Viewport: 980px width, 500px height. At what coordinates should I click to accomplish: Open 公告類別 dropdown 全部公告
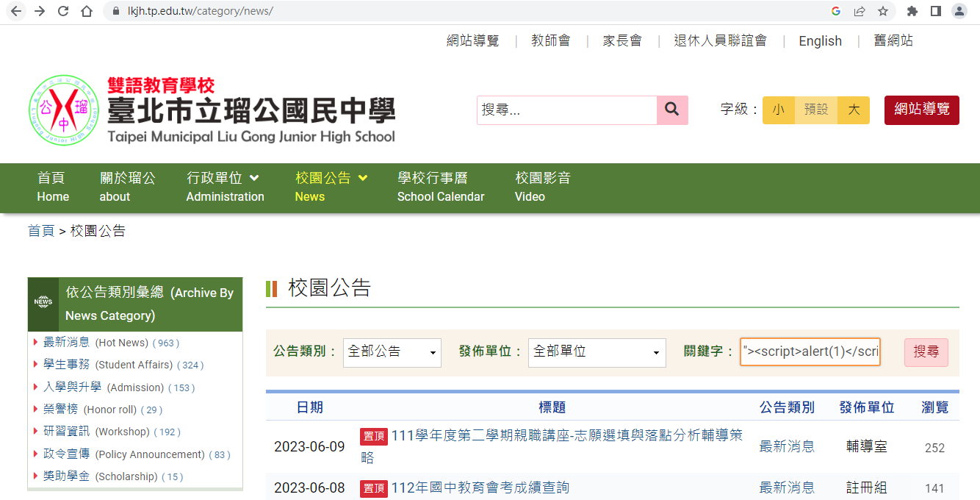pos(392,352)
